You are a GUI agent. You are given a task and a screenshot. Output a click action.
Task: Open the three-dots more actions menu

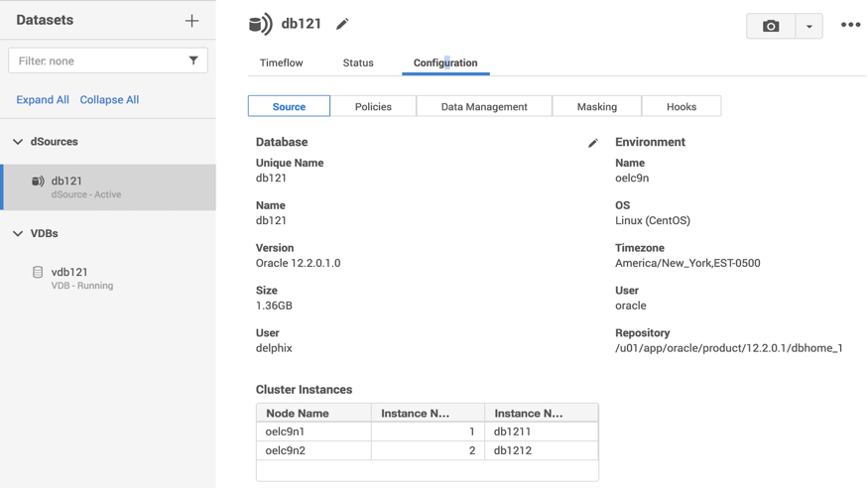850,25
